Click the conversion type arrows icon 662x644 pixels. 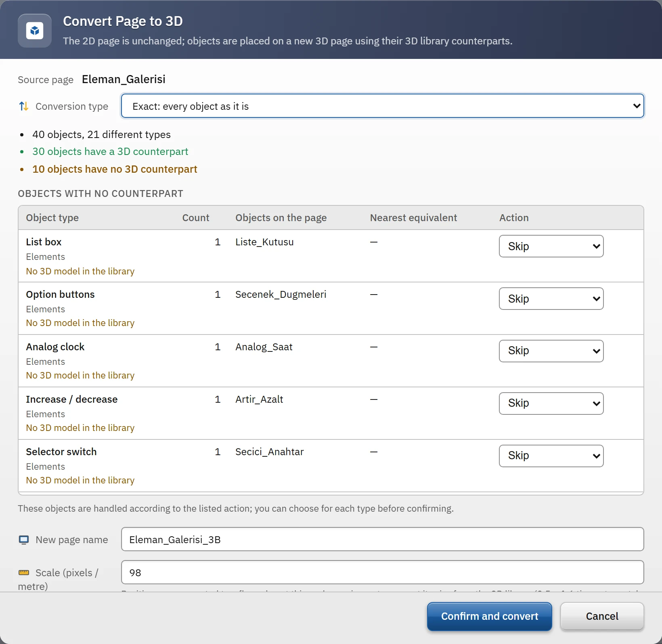[x=24, y=106]
